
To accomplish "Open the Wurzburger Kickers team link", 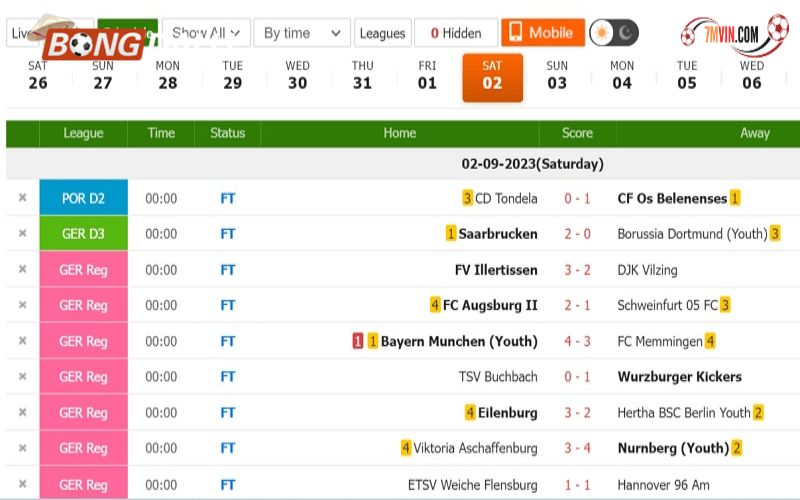I will [x=680, y=377].
